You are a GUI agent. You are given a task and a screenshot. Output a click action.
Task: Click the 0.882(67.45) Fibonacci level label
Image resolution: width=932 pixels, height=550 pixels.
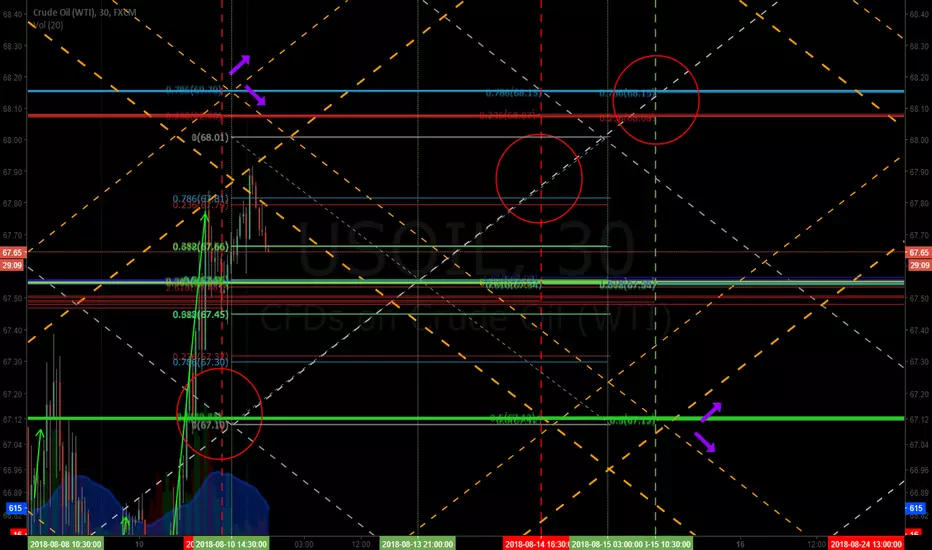(x=200, y=314)
